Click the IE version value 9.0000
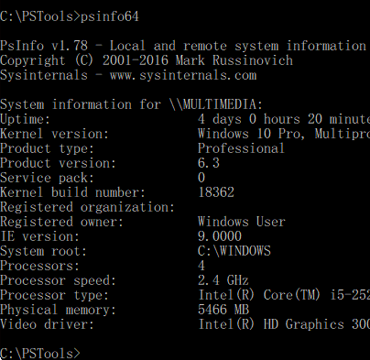370x360 pixels. [220, 236]
